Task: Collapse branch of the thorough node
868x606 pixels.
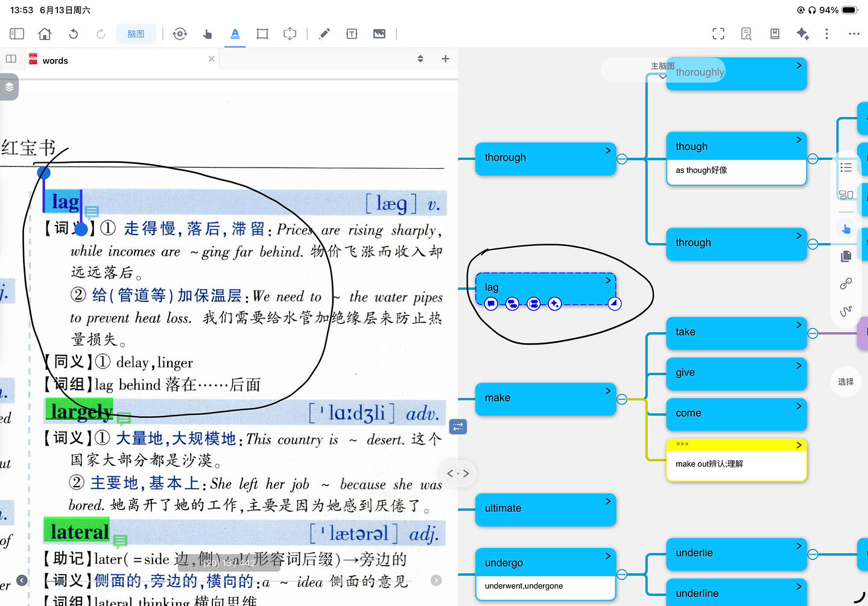Action: coord(622,159)
